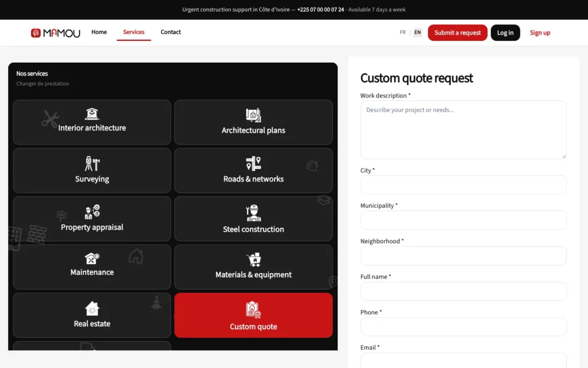Call the urgent support phone number
This screenshot has width=588, height=368.
[x=320, y=10]
